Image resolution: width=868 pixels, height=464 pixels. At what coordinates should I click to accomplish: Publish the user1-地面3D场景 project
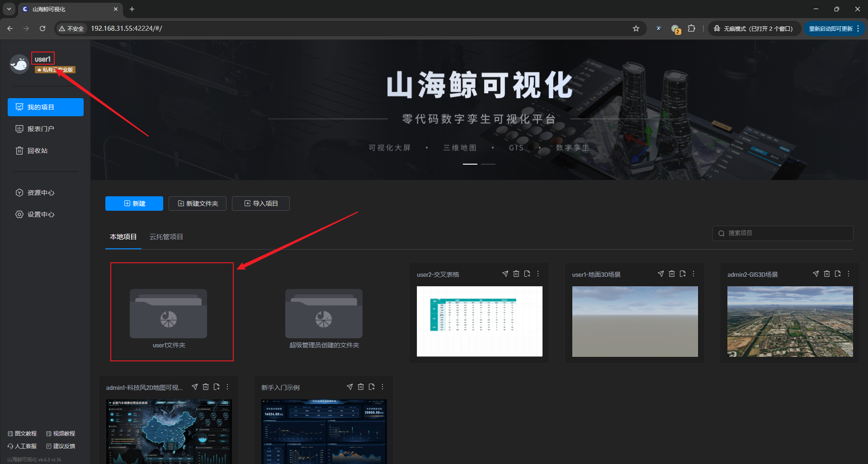click(660, 274)
